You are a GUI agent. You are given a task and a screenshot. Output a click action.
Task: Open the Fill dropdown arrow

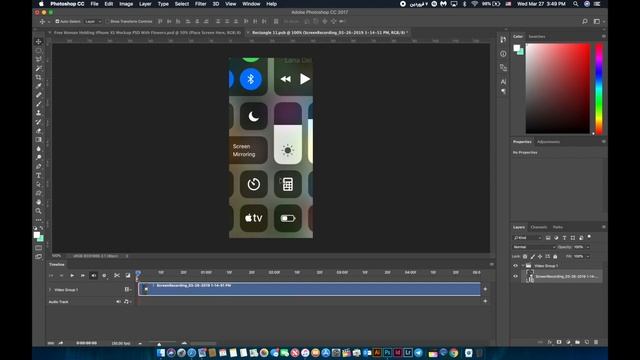coord(588,256)
